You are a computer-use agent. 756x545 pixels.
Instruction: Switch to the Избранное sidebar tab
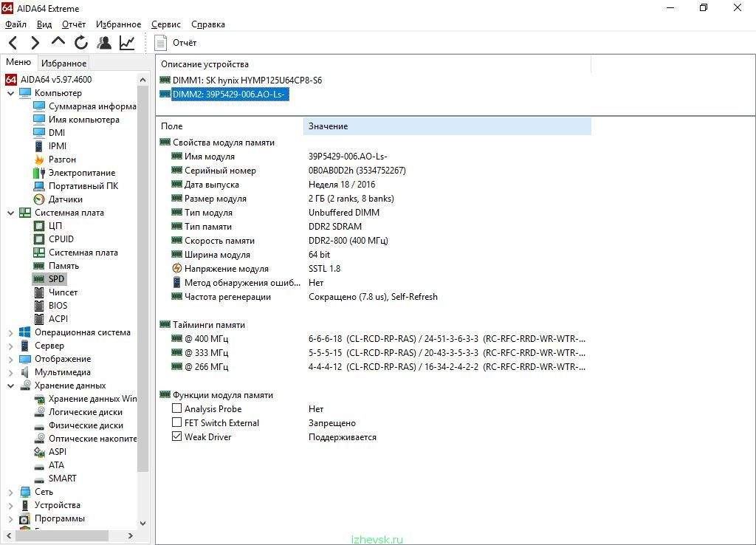63,64
